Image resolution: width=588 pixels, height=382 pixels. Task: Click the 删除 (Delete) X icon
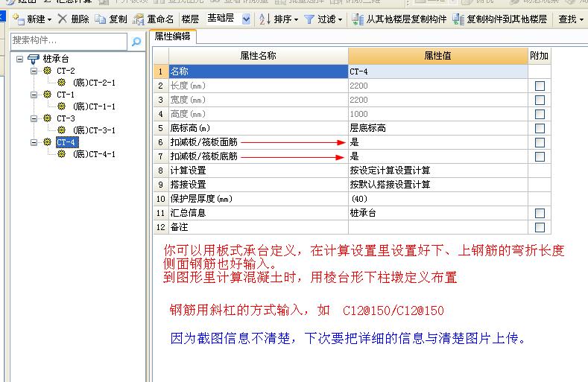point(63,19)
